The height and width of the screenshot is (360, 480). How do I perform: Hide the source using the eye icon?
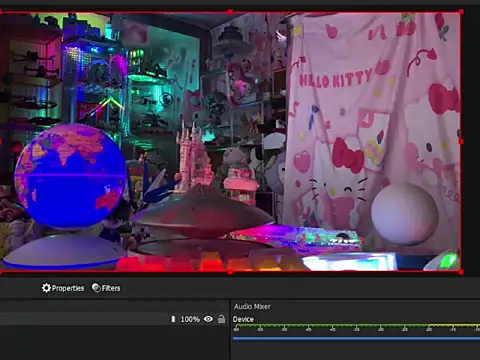coord(208,319)
